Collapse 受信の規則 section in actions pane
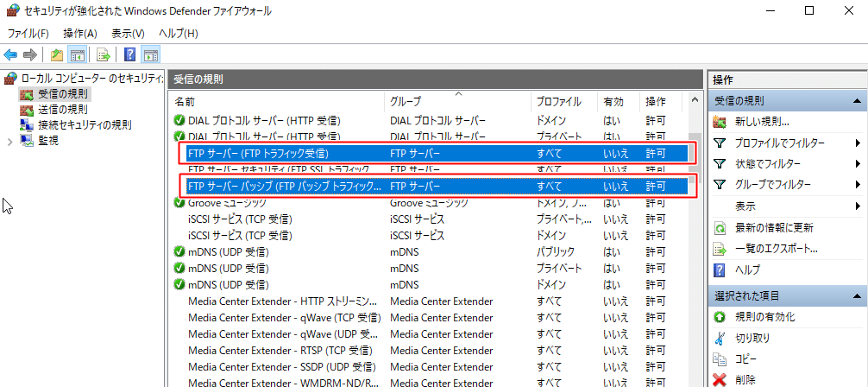This screenshot has width=868, height=387. click(x=857, y=101)
